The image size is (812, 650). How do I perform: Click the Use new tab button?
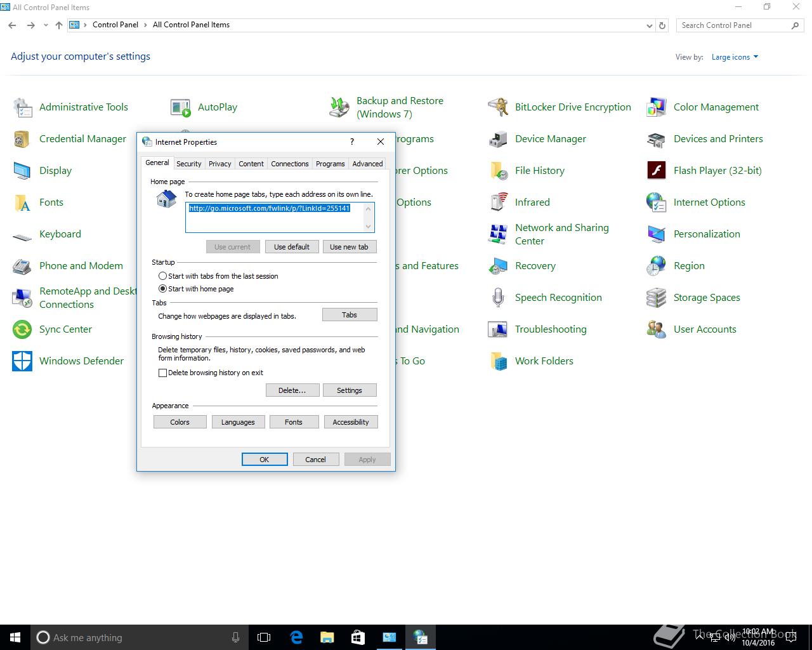coord(349,247)
